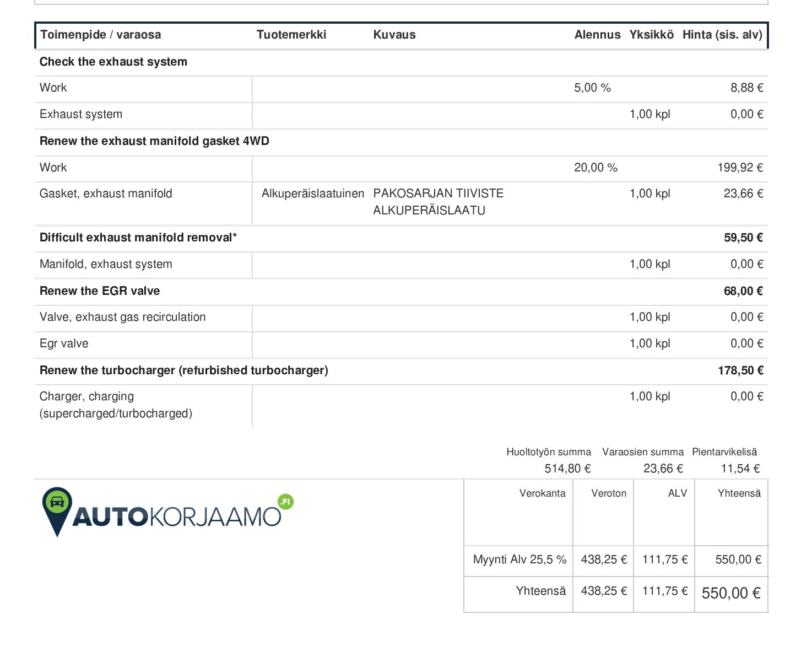Image resolution: width=812 pixels, height=646 pixels.
Task: Select the 'Kuvaus' column header
Action: pos(394,35)
